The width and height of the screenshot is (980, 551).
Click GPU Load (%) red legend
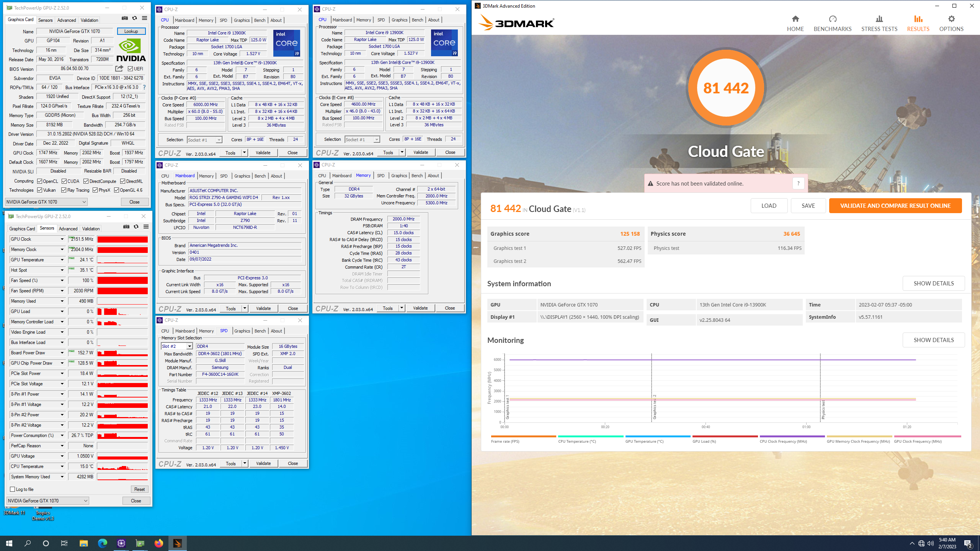tap(725, 439)
